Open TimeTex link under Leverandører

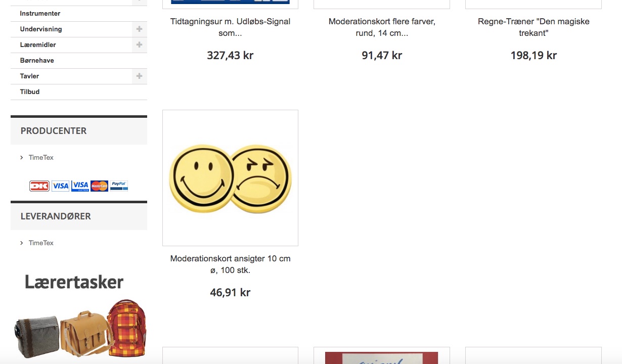(x=41, y=243)
